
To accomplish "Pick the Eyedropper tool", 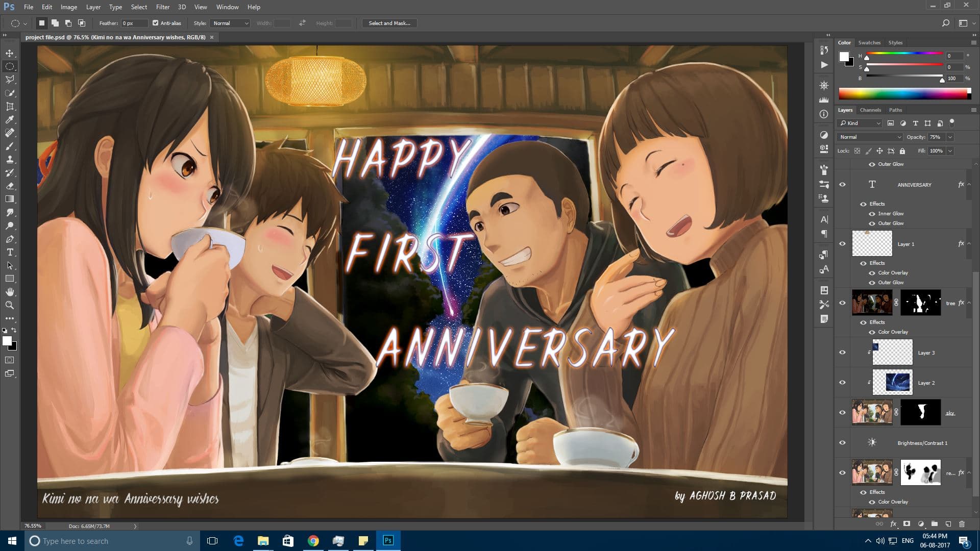I will (x=9, y=120).
